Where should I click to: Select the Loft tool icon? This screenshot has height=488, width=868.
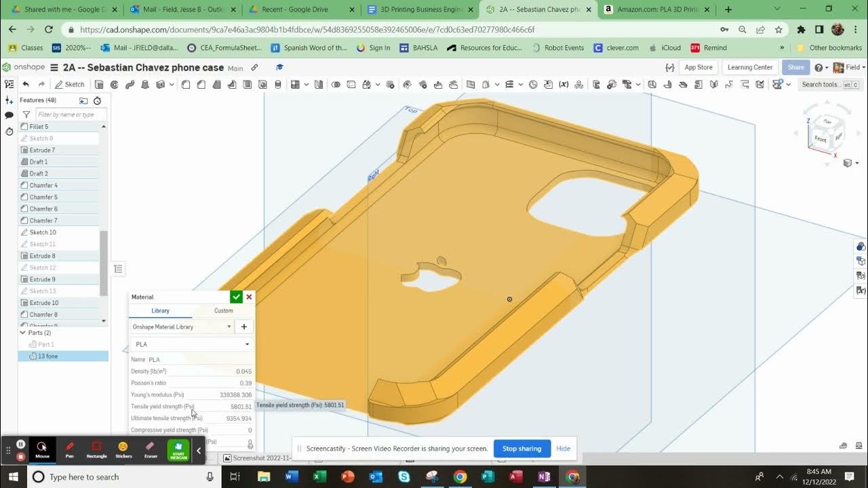[x=145, y=85]
